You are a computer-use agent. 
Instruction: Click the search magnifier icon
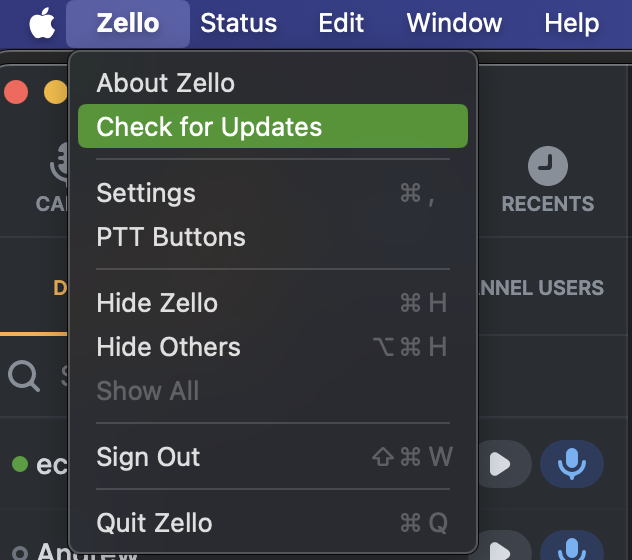click(24, 376)
